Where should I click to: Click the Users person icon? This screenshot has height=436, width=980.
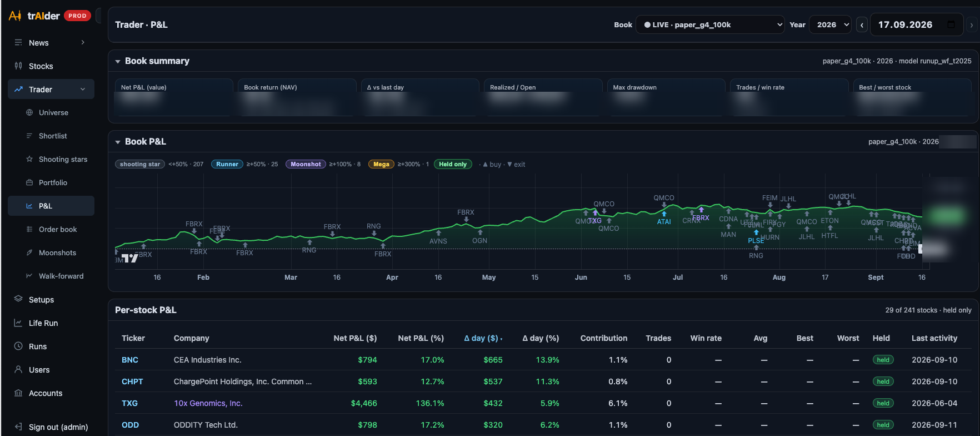18,370
